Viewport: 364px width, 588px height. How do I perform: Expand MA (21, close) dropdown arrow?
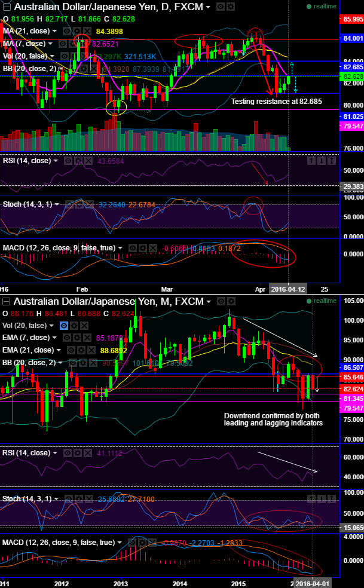[54, 31]
